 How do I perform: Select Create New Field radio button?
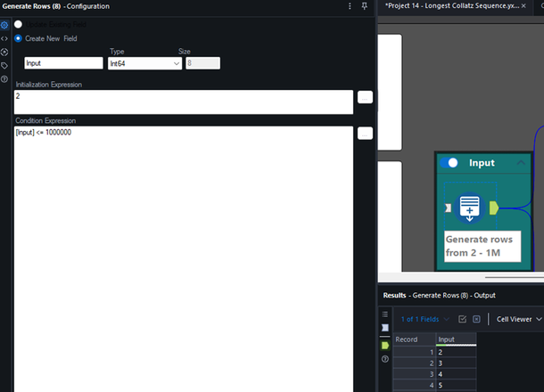tap(19, 38)
